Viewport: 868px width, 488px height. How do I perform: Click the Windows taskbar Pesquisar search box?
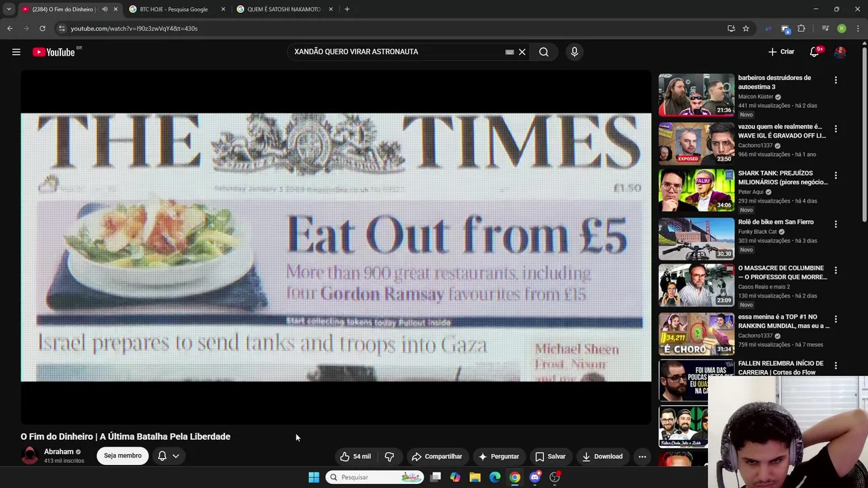coord(375,477)
